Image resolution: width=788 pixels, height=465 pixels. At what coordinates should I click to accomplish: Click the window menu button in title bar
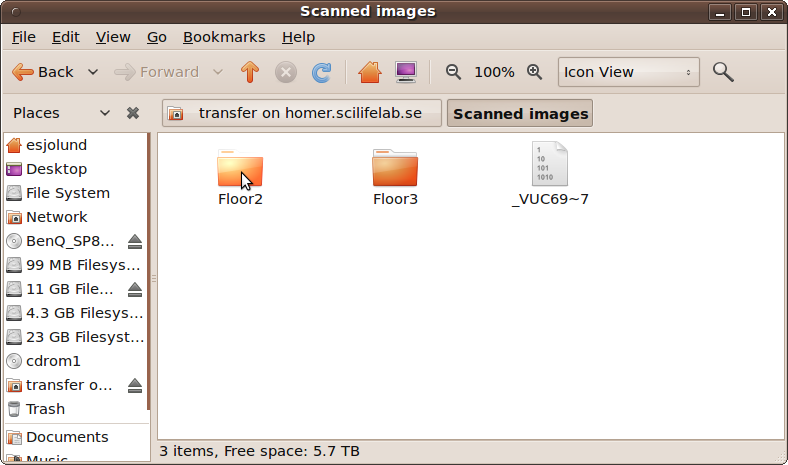pyautogui.click(x=16, y=12)
